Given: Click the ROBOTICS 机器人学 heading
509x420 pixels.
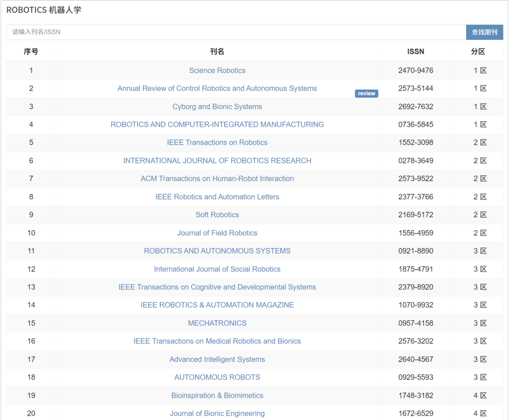Looking at the screenshot, I should [44, 10].
